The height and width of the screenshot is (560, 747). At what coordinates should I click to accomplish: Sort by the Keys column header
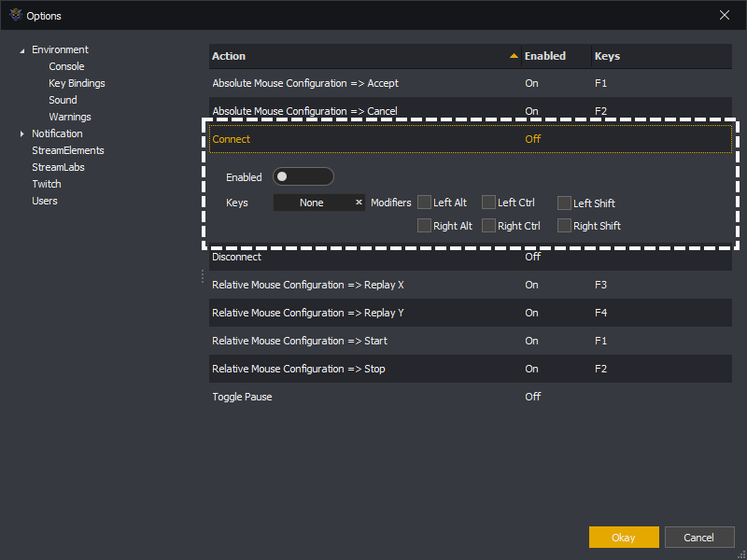pos(662,56)
